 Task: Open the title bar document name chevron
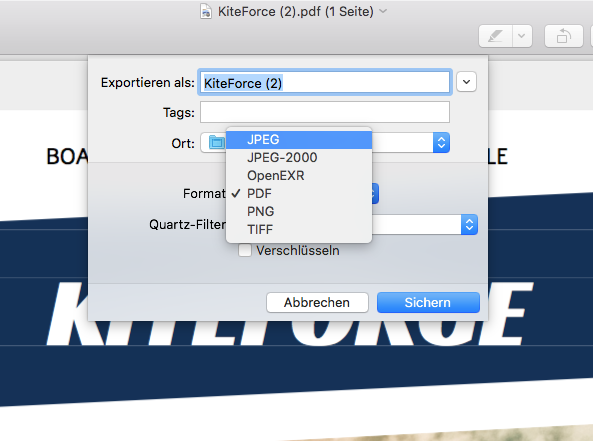tap(383, 11)
